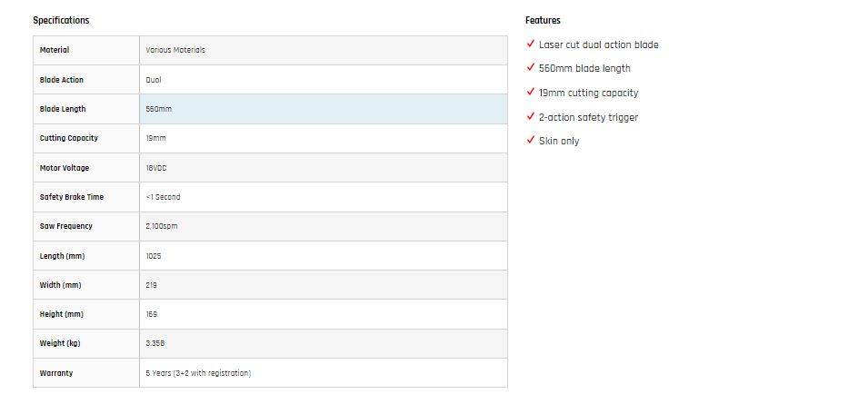
Task: Select the 2-action safety trigger feature text
Action: pos(588,117)
